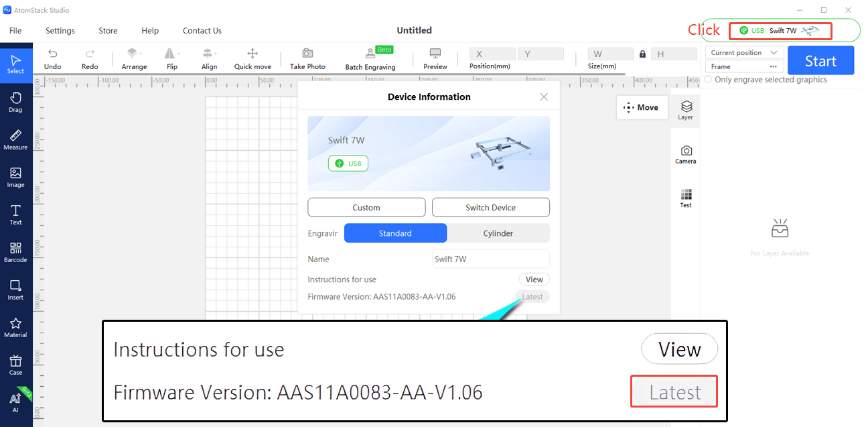Open the Align options
The width and height of the screenshot is (868, 427).
209,58
